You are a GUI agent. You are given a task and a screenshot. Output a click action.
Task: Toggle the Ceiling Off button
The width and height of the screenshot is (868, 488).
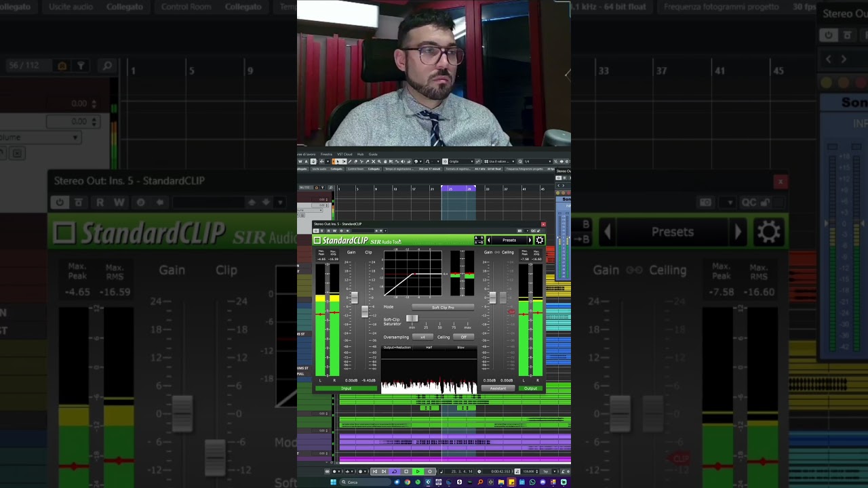point(464,337)
